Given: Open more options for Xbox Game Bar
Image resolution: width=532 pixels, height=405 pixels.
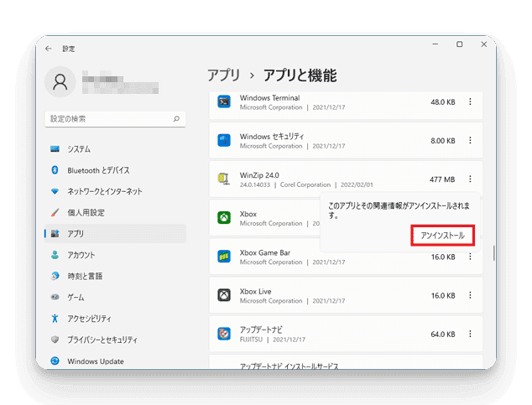Looking at the screenshot, I should point(470,257).
